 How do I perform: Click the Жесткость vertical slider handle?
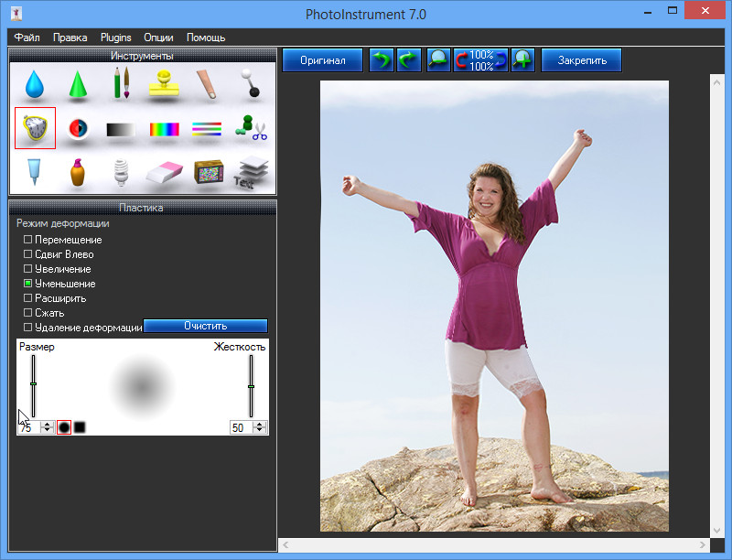pyautogui.click(x=251, y=386)
